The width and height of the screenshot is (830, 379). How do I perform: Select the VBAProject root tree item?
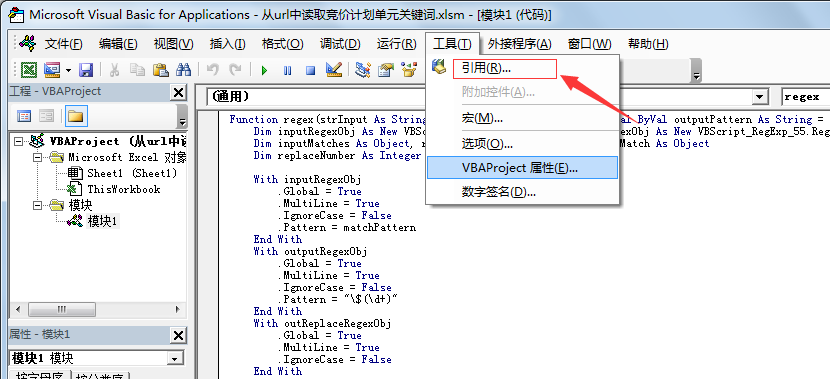pos(117,141)
